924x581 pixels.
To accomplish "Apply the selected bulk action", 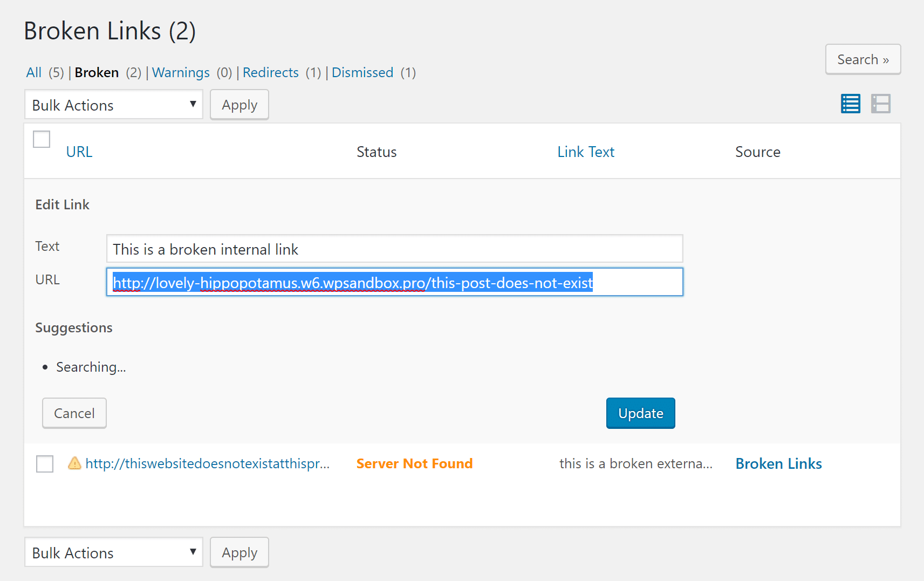I will [x=239, y=104].
